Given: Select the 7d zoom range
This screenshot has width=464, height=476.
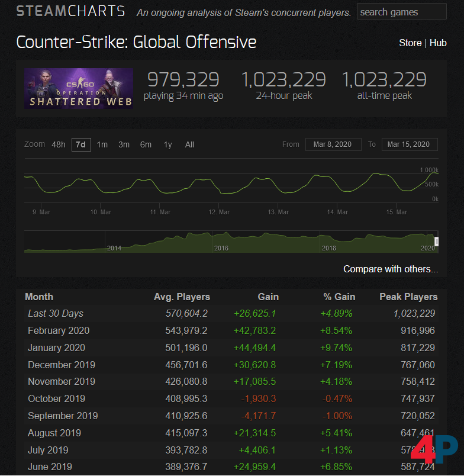Looking at the screenshot, I should (81, 144).
